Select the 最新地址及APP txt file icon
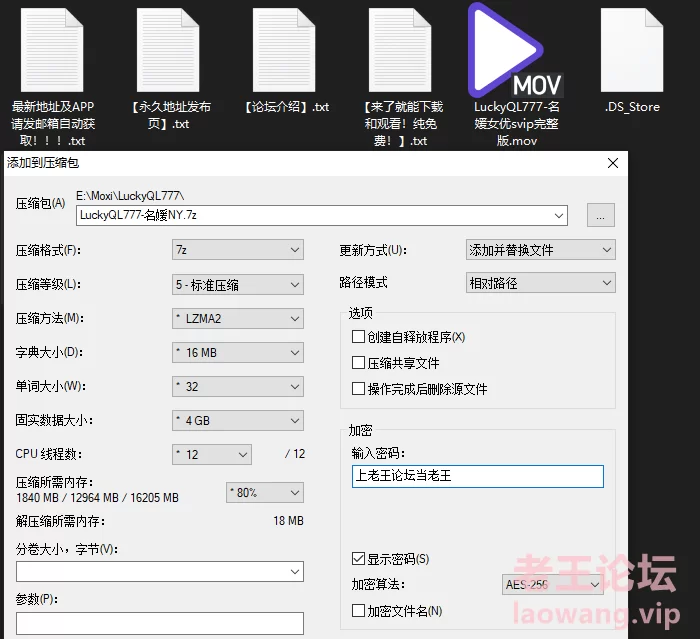This screenshot has height=639, width=700. pos(52,50)
